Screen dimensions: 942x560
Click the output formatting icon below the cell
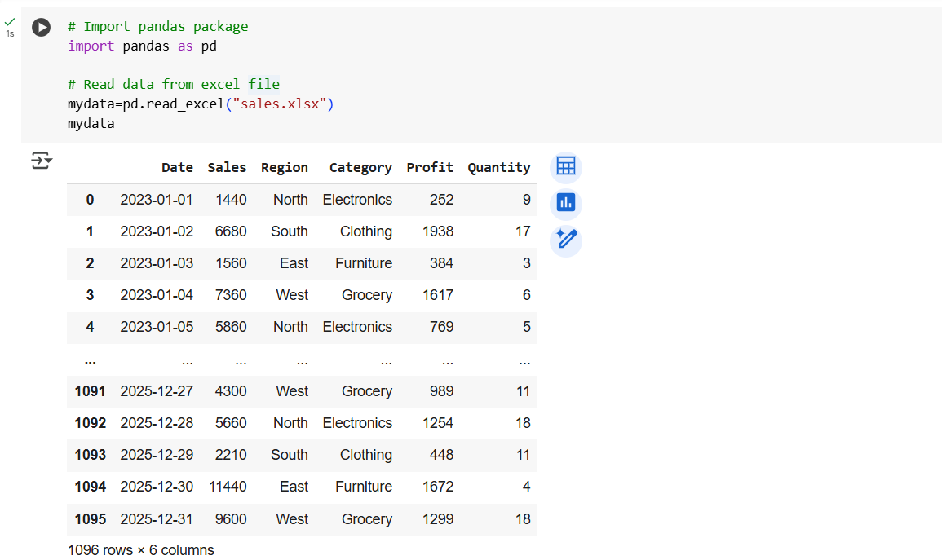click(40, 161)
